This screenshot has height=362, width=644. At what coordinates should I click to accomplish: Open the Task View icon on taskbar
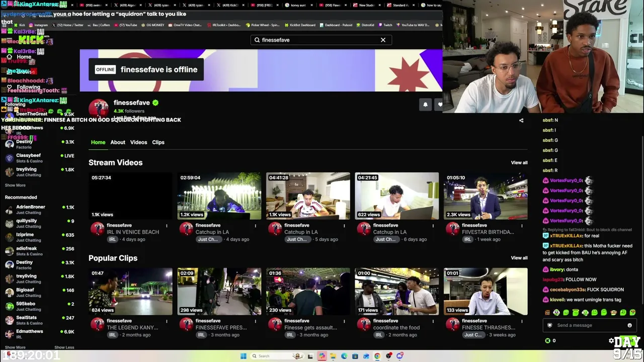(x=311, y=356)
